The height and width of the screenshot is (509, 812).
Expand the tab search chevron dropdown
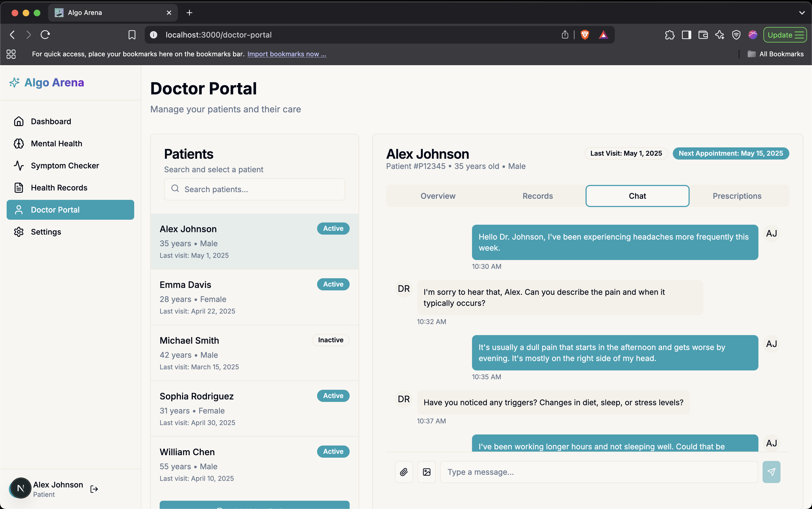[x=802, y=13]
